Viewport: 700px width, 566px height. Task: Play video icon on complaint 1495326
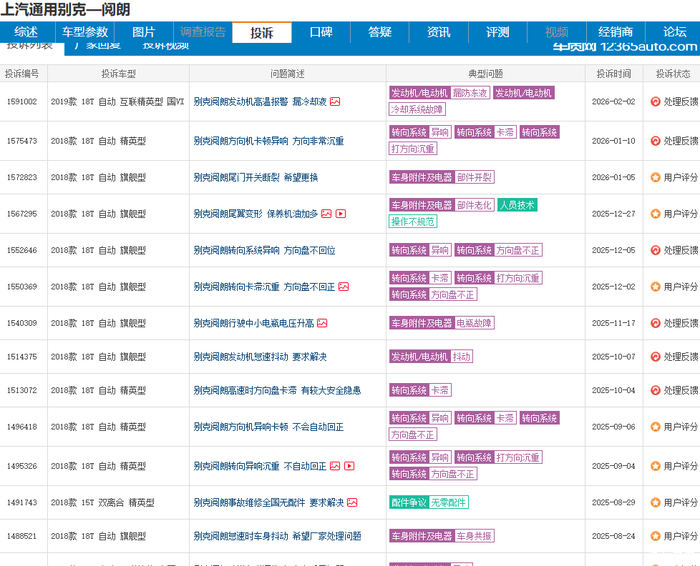[x=350, y=466]
